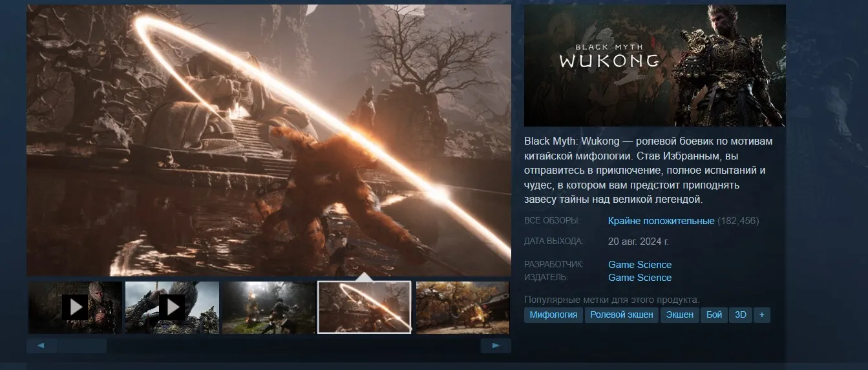Click the РАЗРАБОТЧИК label
868x370 pixels.
coord(554,265)
